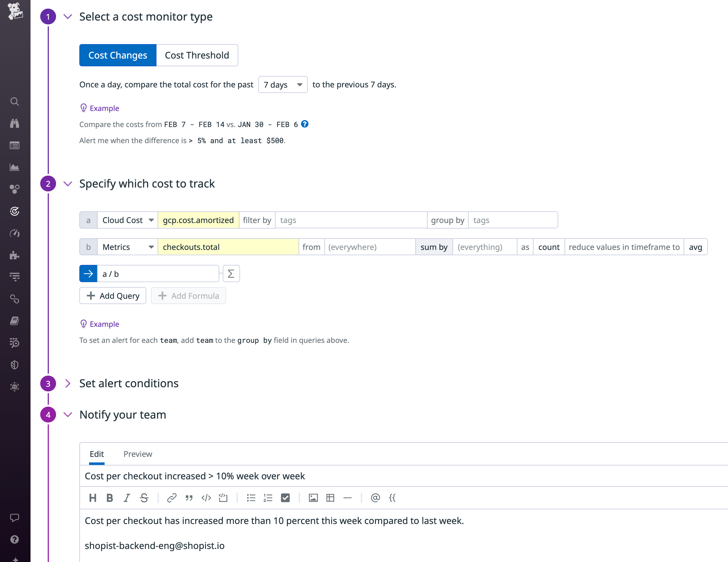
Task: Open the 7 days dropdown
Action: tap(283, 84)
